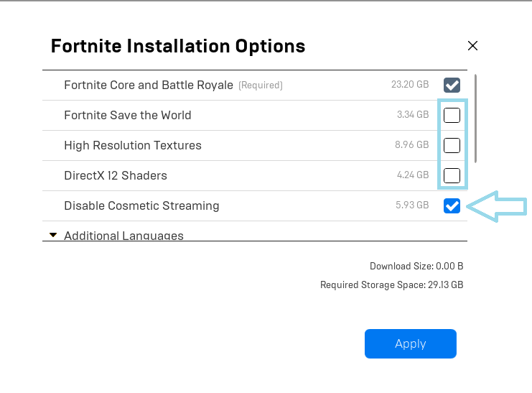The image size is (532, 393).
Task: Click Required Storage Space 29.13 GB text
Action: point(391,285)
